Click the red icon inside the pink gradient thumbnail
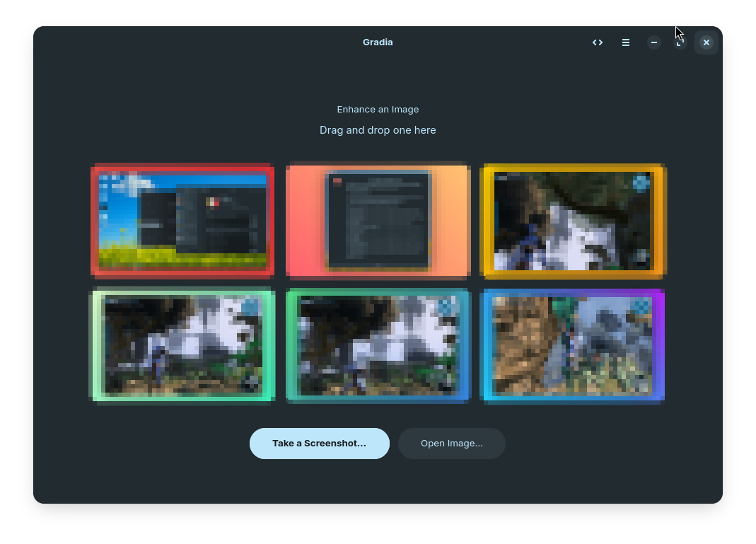The width and height of the screenshot is (756, 544). click(x=337, y=182)
